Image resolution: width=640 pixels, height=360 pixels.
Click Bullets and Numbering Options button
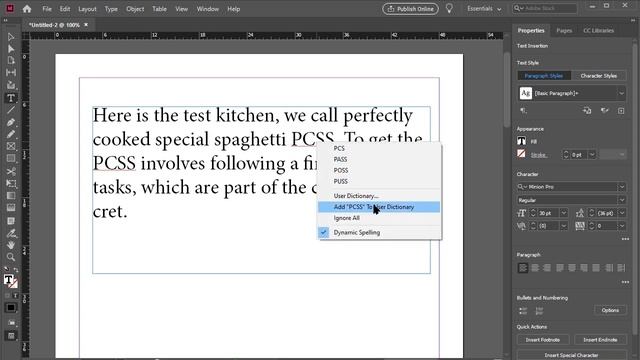(x=610, y=310)
